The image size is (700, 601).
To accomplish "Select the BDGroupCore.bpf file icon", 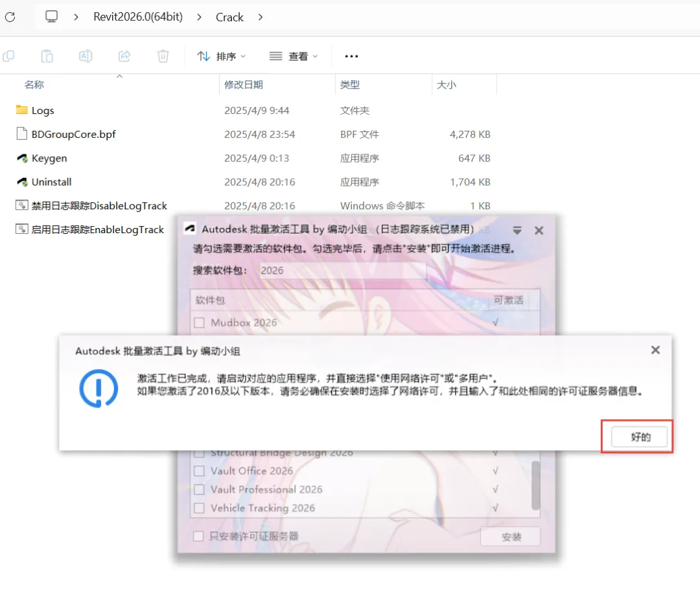I will click(22, 134).
